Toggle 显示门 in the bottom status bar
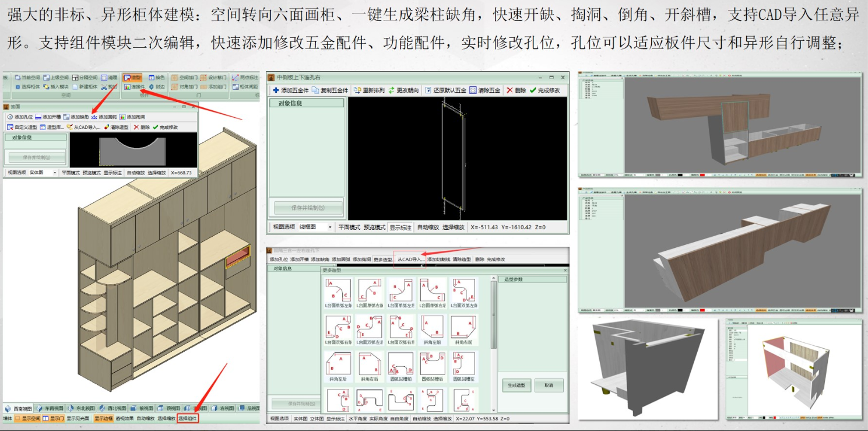The width and height of the screenshot is (868, 431). pos(53,418)
